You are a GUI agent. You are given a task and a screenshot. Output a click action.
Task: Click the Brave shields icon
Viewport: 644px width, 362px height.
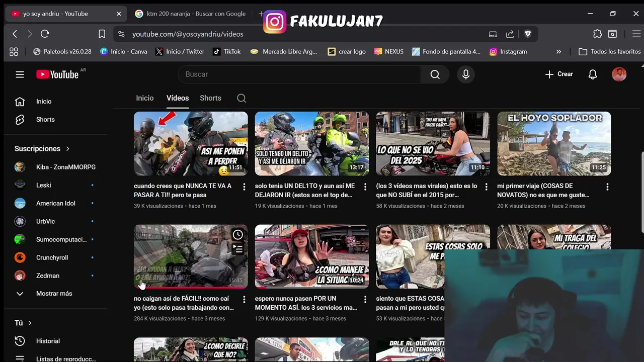click(528, 34)
